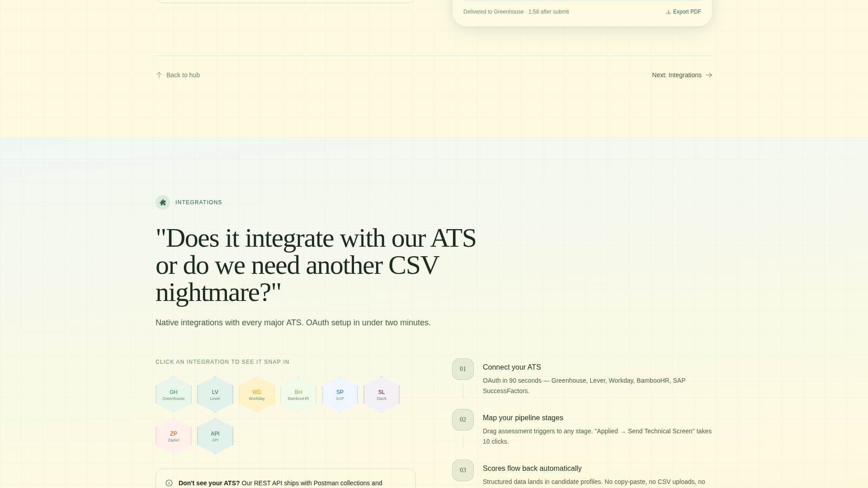Click the puzzle piece Integrations icon

(x=163, y=202)
